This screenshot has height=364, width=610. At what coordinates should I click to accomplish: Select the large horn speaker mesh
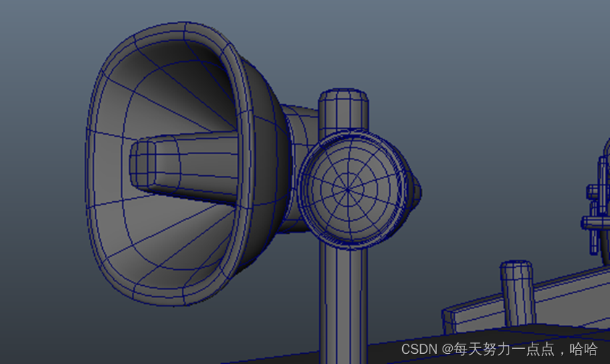pos(187,163)
